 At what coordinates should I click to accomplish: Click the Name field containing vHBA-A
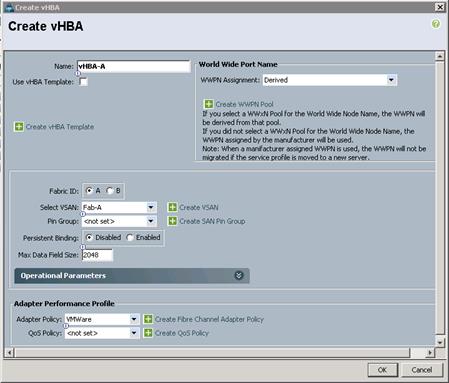[x=134, y=66]
